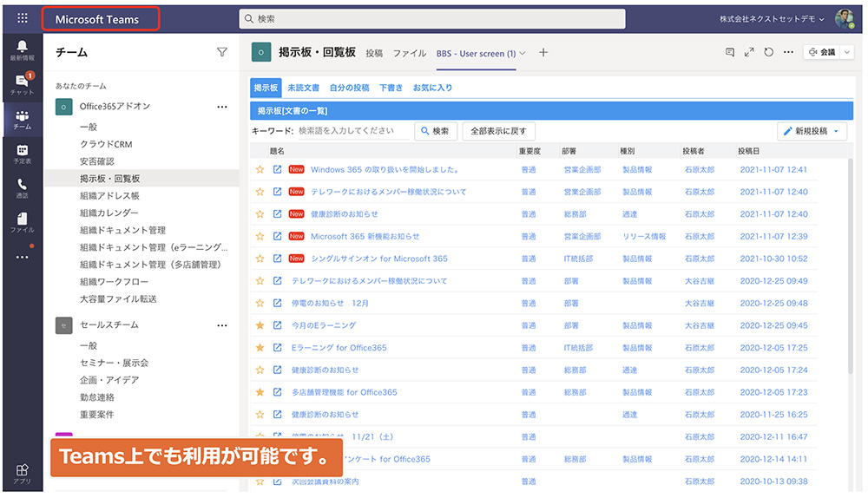
Task: Click セールスチーム team avatar icon
Action: [63, 325]
